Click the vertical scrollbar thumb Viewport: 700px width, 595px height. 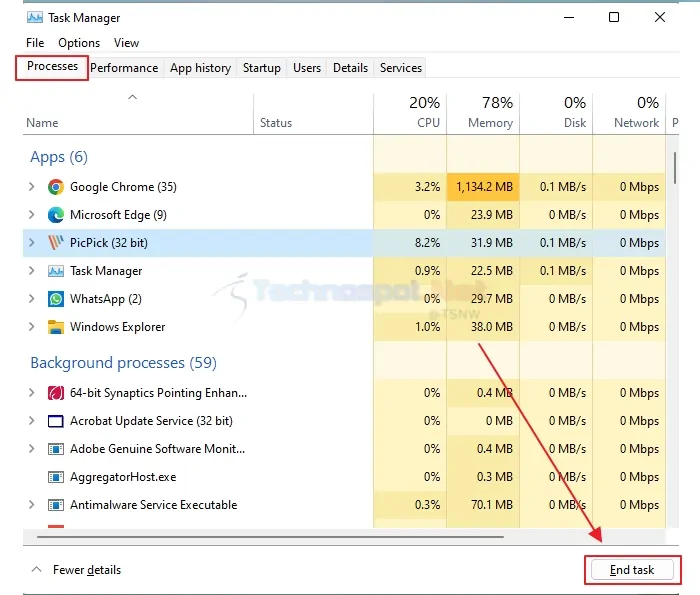click(x=675, y=168)
